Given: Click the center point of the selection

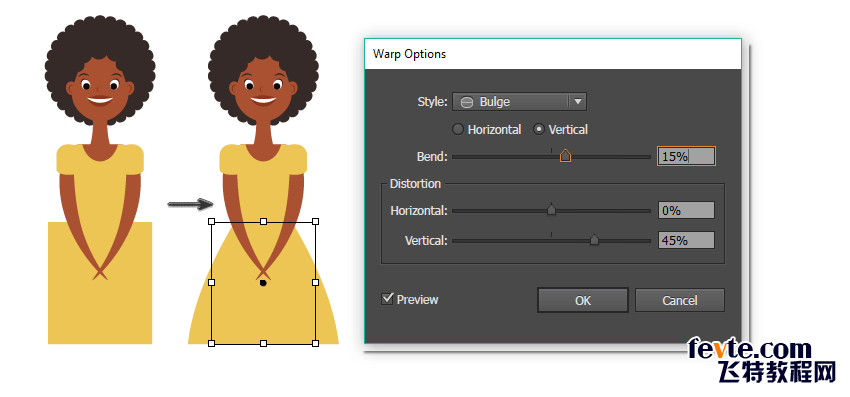Looking at the screenshot, I should tap(263, 283).
